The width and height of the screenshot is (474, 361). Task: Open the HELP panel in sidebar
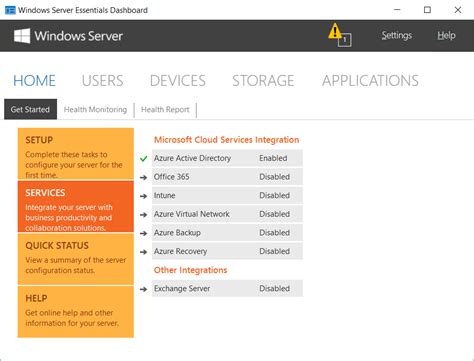76,312
